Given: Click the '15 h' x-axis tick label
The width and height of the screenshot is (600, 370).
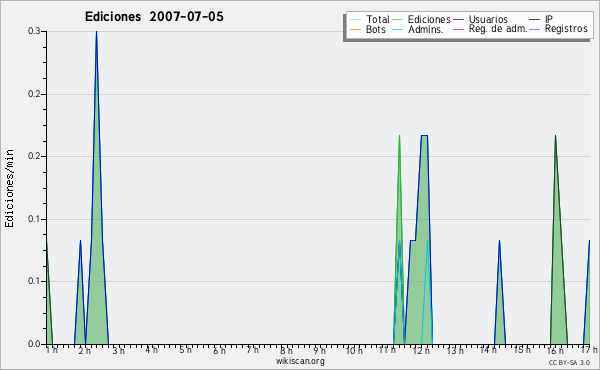Looking at the screenshot, I should [x=522, y=350].
